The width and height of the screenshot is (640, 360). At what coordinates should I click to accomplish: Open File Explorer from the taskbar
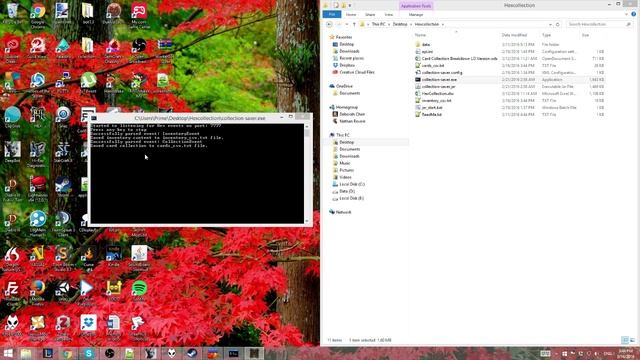tap(26, 353)
